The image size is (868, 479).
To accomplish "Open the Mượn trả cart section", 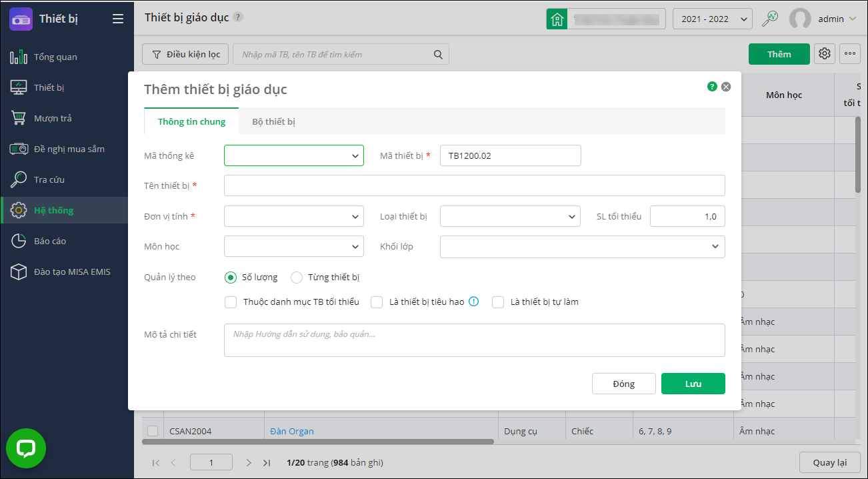I will coord(53,119).
